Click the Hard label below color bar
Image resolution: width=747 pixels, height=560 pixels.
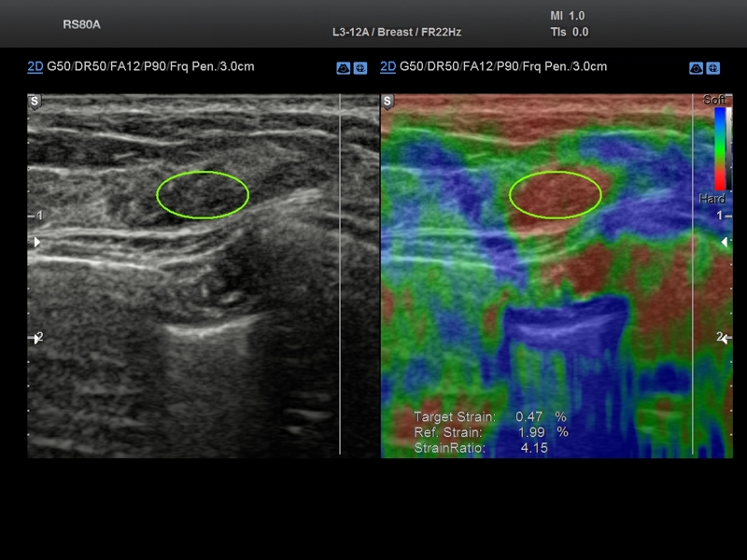[712, 198]
